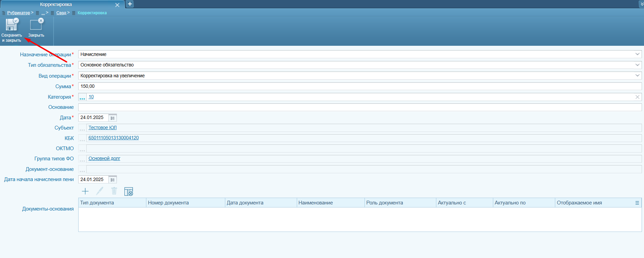Open the КБК lookup ellipsis button
Image resolution: width=644 pixels, height=258 pixels.
point(82,138)
